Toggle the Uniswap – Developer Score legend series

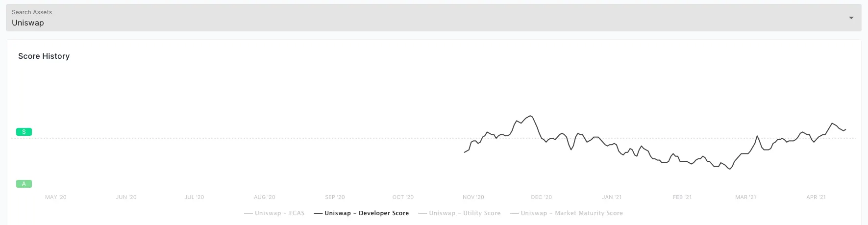click(x=361, y=213)
